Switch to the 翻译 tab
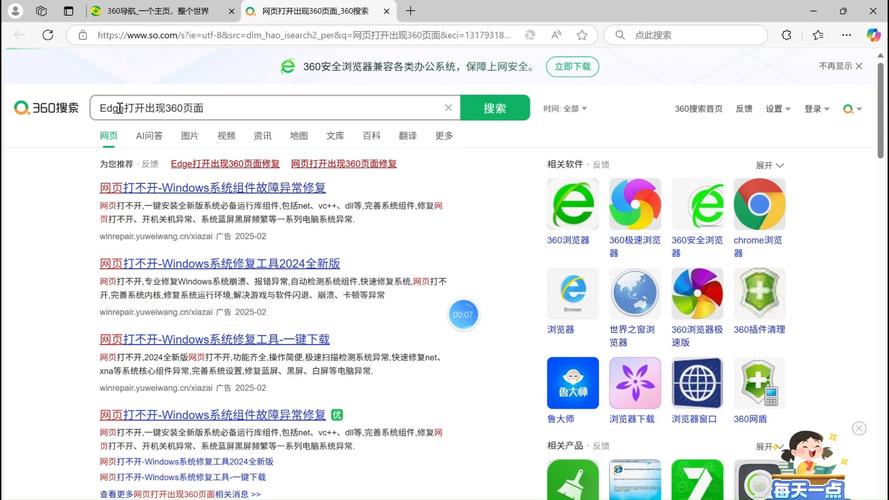This screenshot has width=889, height=500. pos(408,135)
